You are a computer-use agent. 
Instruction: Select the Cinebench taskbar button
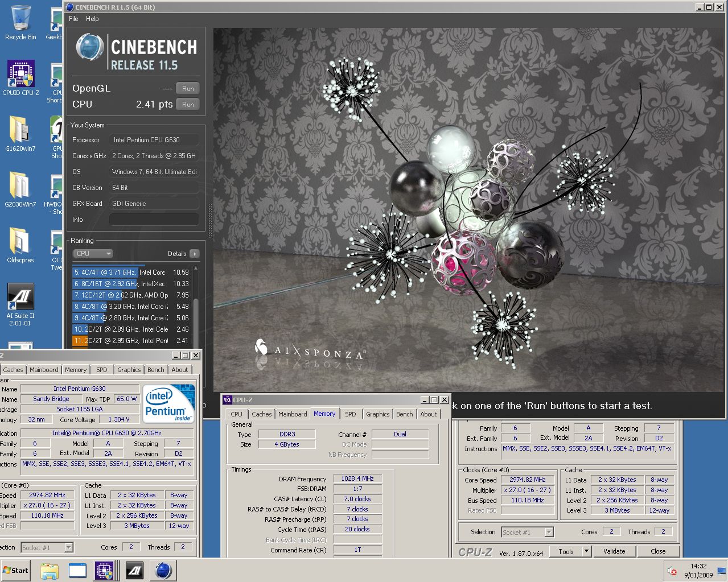(163, 570)
